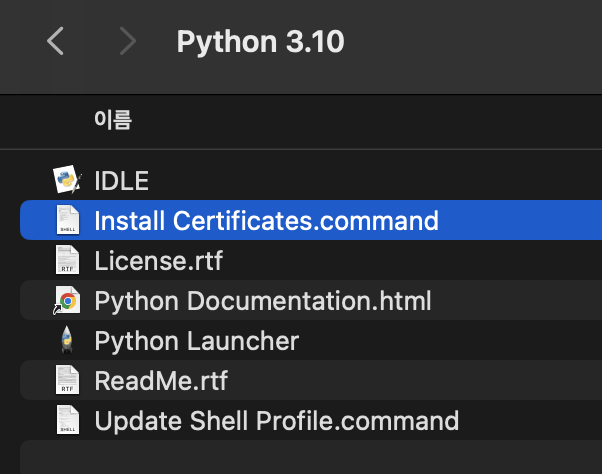
Task: Select Install Certificates.command file name
Action: pyautogui.click(x=266, y=221)
